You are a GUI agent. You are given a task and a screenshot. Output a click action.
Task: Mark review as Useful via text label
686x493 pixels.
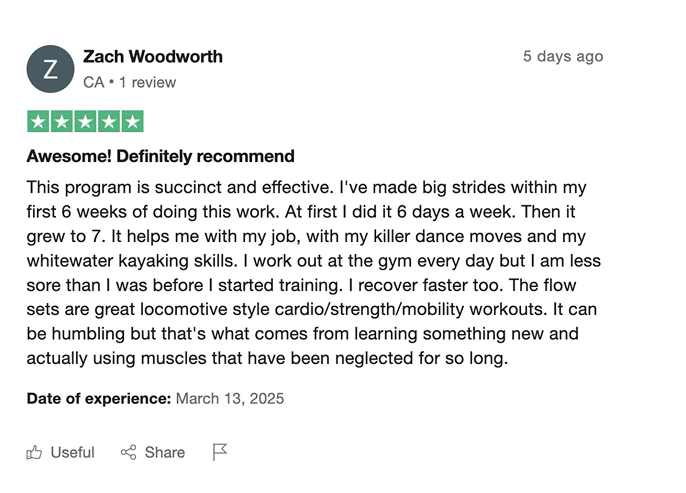(72, 452)
